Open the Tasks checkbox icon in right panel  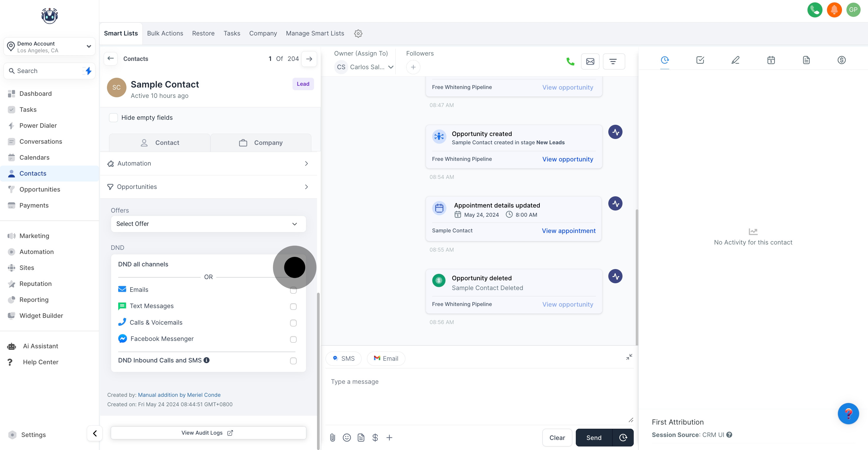pos(700,60)
